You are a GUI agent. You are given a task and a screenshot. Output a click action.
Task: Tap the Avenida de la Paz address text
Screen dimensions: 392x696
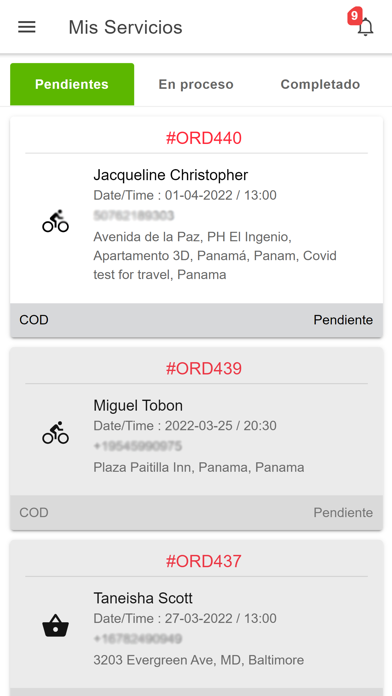pos(215,256)
